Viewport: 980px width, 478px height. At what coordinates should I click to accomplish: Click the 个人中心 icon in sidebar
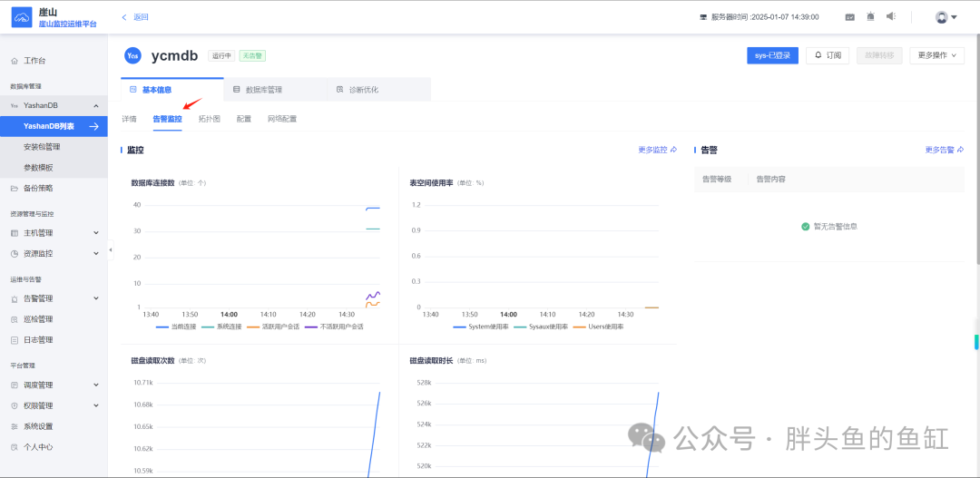pyautogui.click(x=15, y=447)
